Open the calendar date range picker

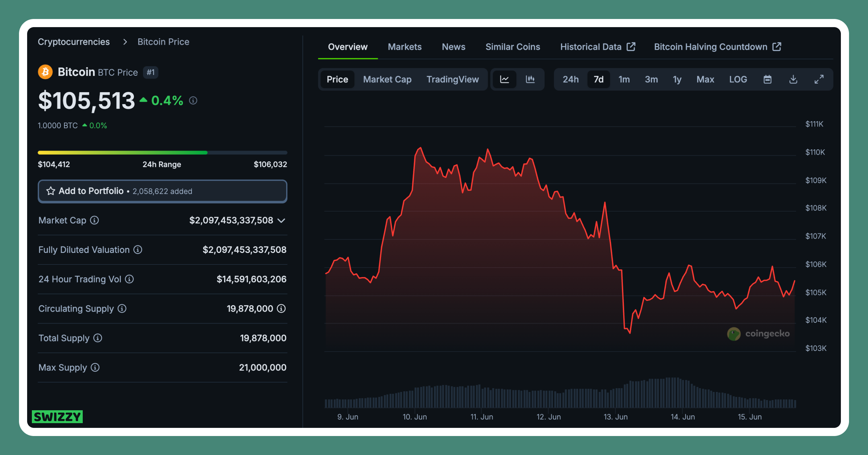[x=767, y=79]
